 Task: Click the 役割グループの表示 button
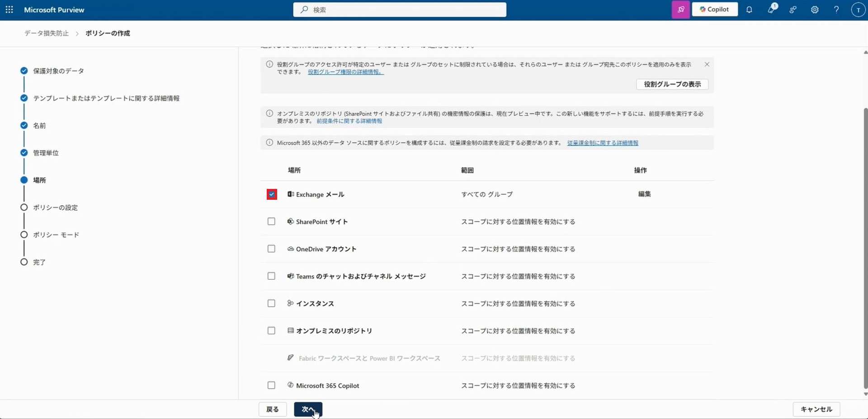[672, 84]
